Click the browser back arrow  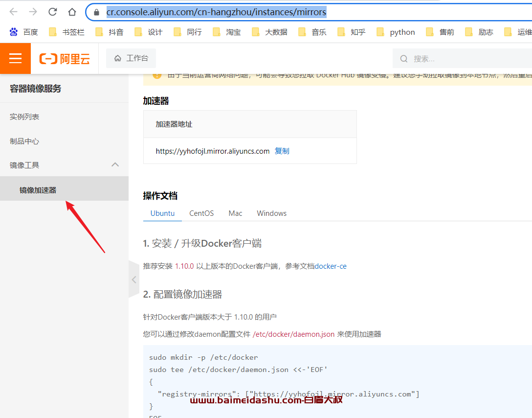[x=14, y=12]
